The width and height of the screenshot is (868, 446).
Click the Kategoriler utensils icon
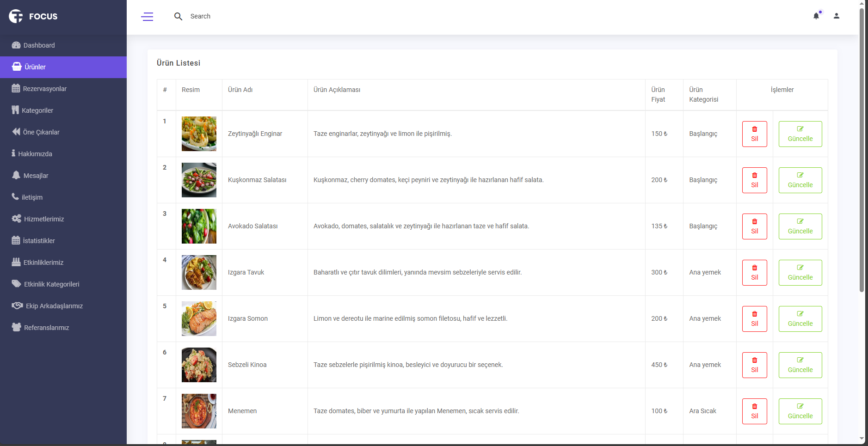(x=15, y=110)
